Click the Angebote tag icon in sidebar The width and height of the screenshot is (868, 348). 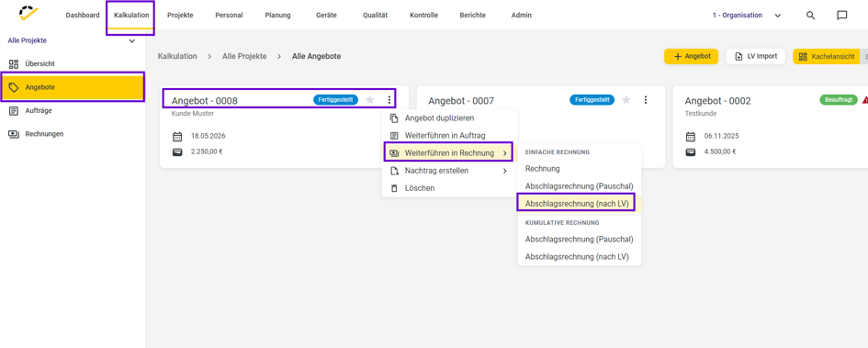tap(14, 87)
